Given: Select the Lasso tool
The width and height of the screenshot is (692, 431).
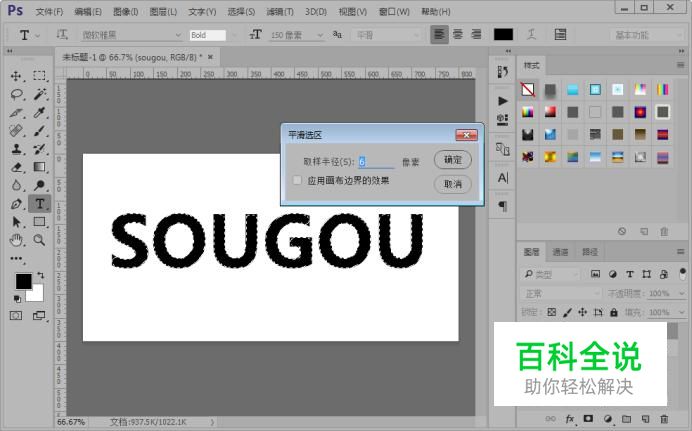Looking at the screenshot, I should [x=16, y=94].
